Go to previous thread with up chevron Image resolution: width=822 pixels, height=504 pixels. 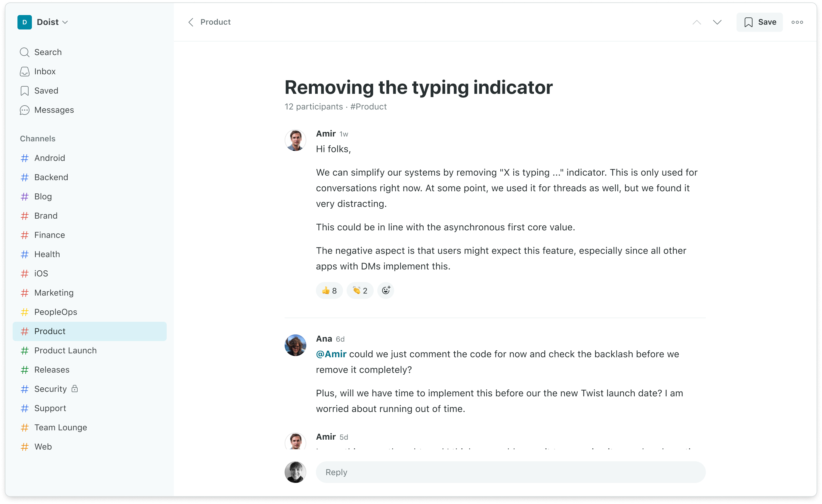click(697, 22)
